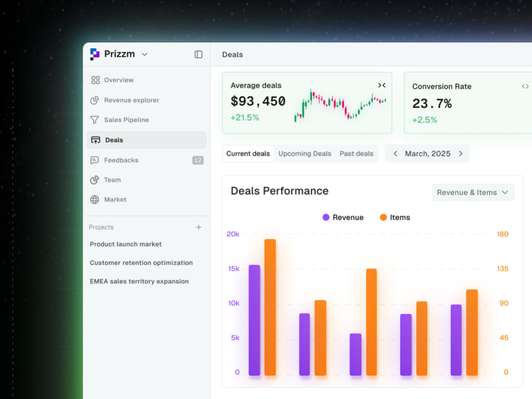Click the Deals card icon in sidebar
532x399 pixels.
click(x=96, y=140)
